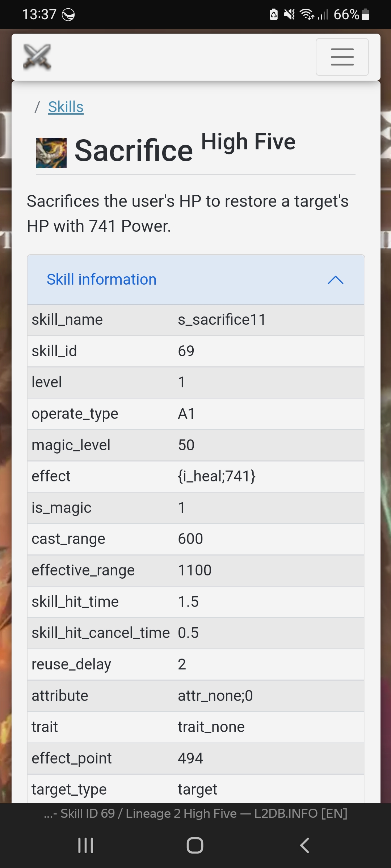
Task: Select the cast_range value '600'
Action: point(190,539)
